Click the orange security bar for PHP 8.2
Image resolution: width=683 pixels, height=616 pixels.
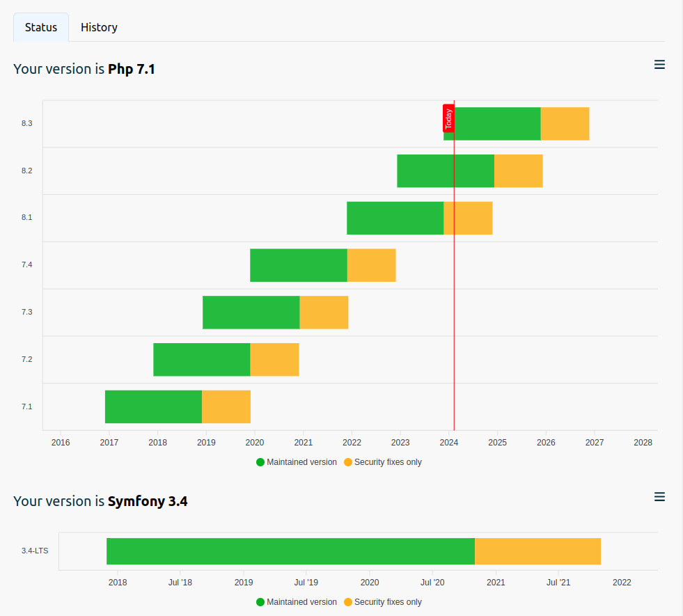(x=519, y=171)
